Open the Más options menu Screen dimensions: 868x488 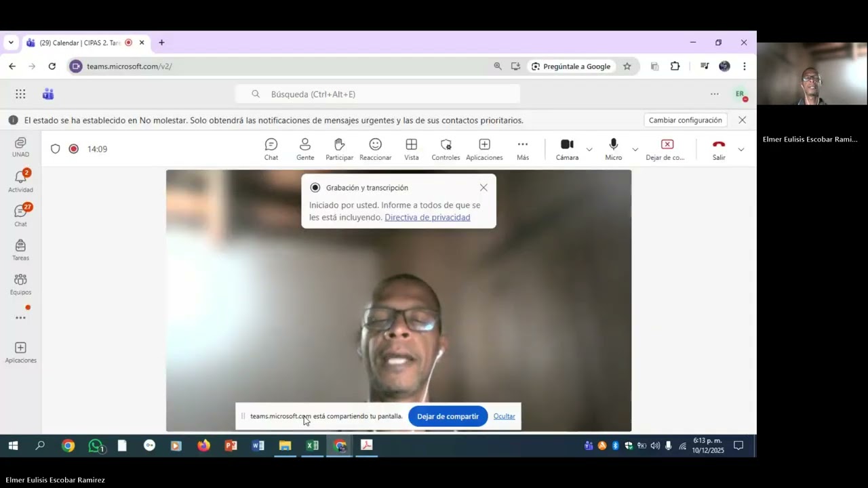[523, 149]
